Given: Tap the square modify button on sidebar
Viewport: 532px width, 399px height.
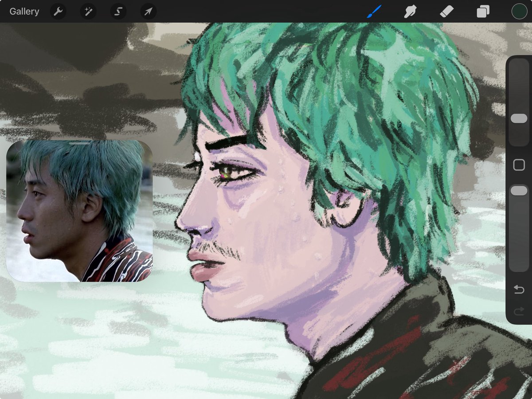Looking at the screenshot, I should pyautogui.click(x=519, y=165).
